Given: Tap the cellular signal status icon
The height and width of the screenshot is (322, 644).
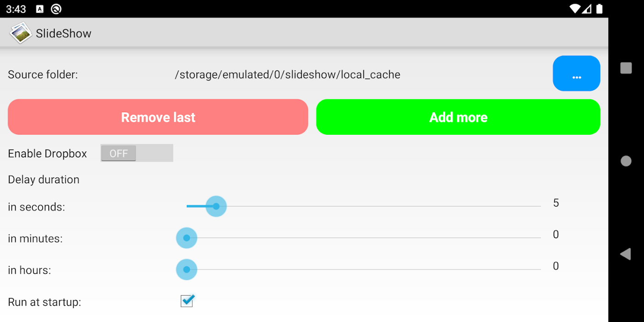Looking at the screenshot, I should pyautogui.click(x=587, y=9).
